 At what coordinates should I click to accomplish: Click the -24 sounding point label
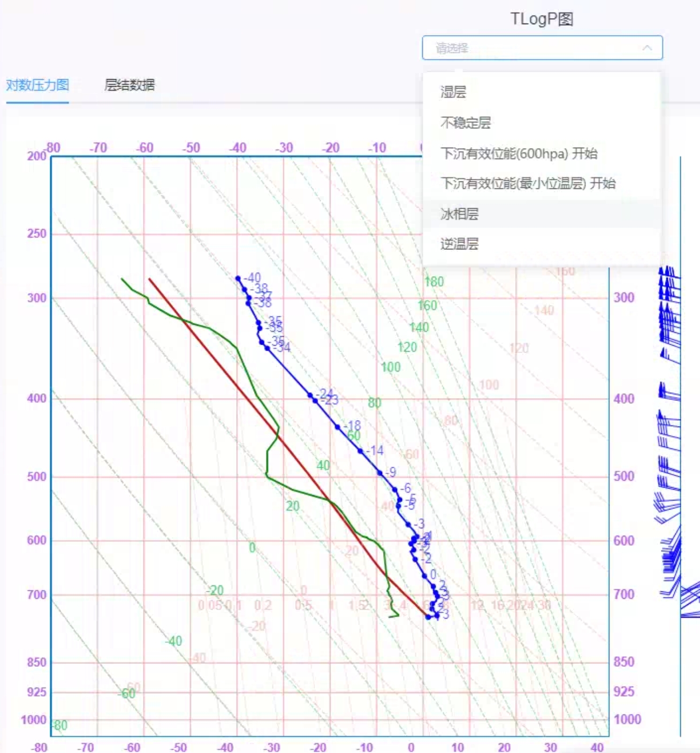tap(325, 394)
